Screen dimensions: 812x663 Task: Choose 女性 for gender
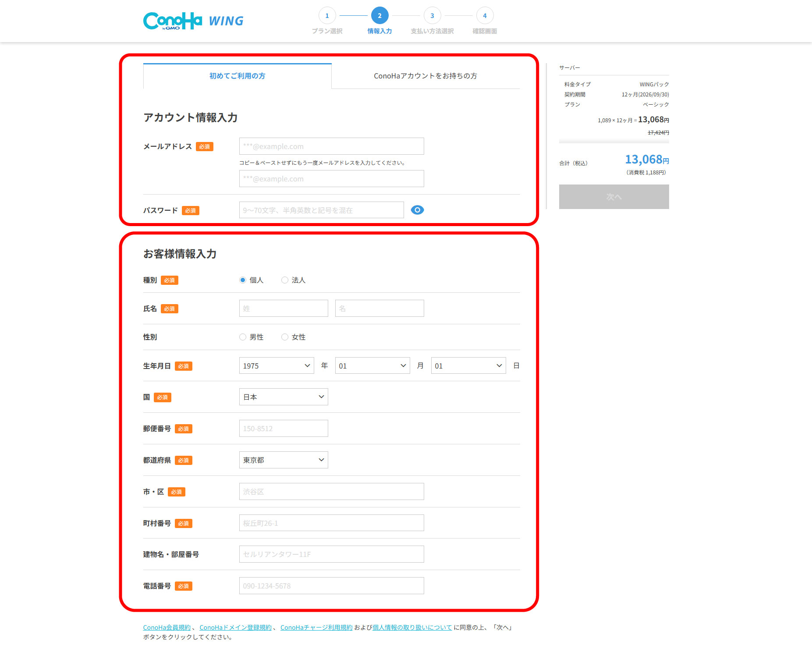(285, 337)
